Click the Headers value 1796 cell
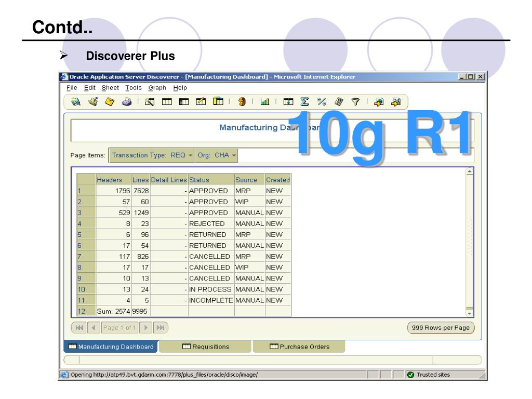Screen dimensions: 532x399 (x=114, y=191)
